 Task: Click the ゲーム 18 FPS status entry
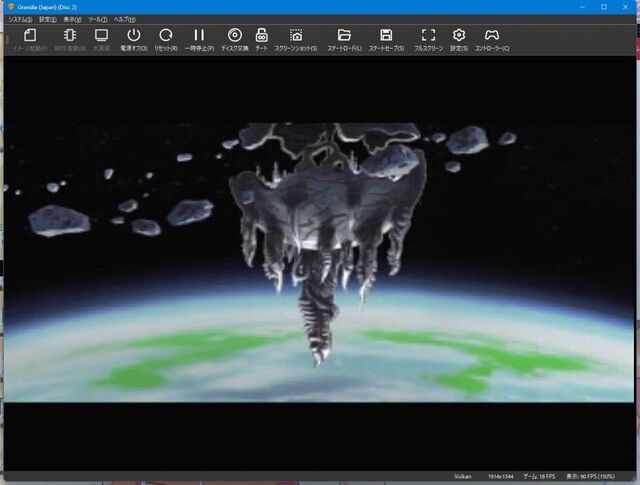pyautogui.click(x=539, y=476)
